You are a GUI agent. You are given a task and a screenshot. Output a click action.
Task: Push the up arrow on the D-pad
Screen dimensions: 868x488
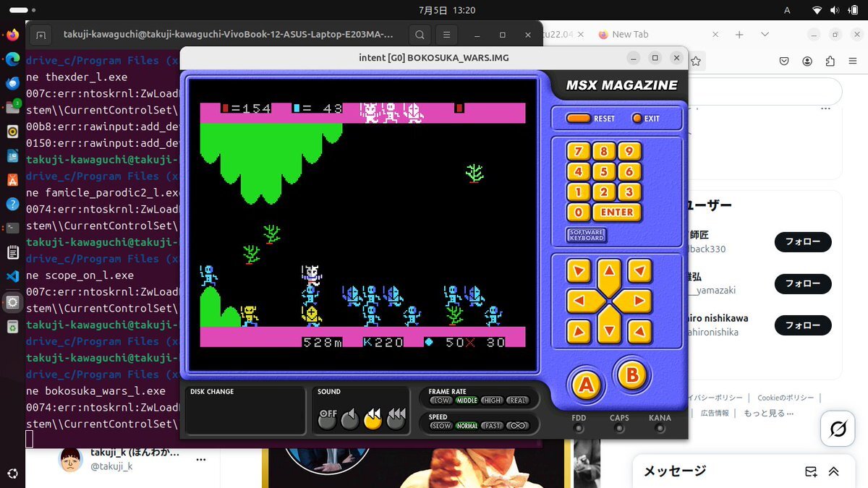(610, 275)
